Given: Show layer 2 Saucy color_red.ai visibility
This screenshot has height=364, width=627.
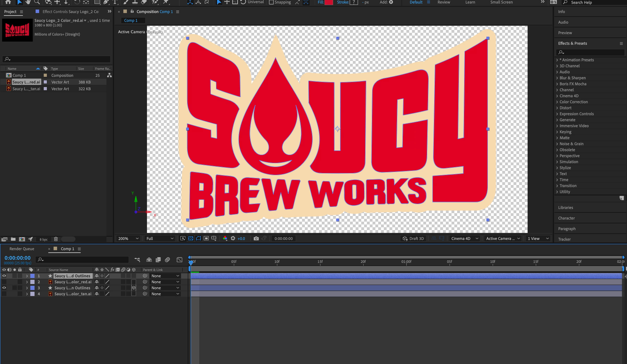Looking at the screenshot, I should [x=4, y=282].
